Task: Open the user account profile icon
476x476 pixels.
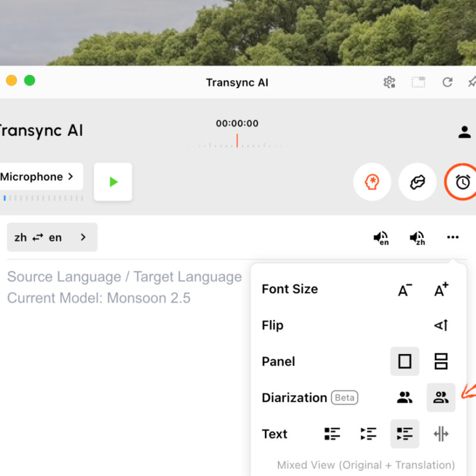Action: pyautogui.click(x=464, y=132)
